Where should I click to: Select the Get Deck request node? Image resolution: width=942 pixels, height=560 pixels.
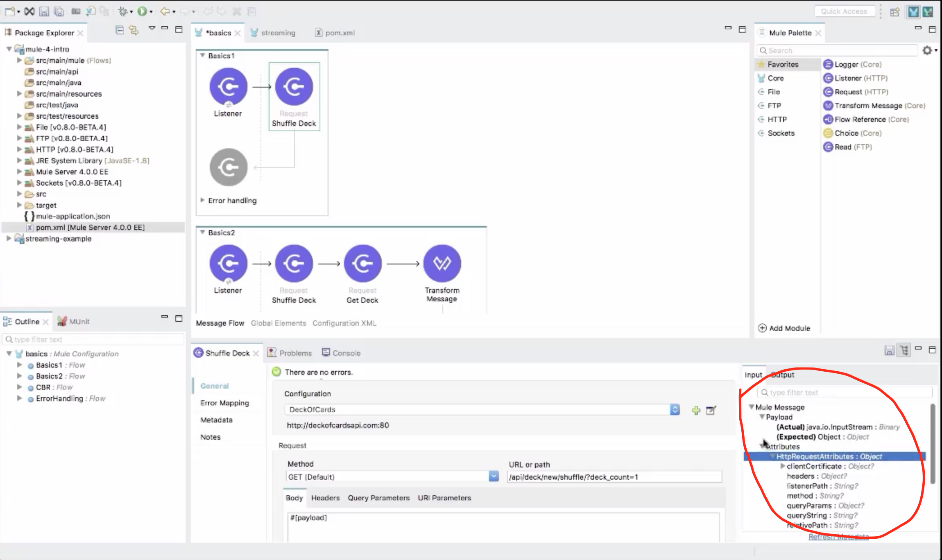[362, 263]
